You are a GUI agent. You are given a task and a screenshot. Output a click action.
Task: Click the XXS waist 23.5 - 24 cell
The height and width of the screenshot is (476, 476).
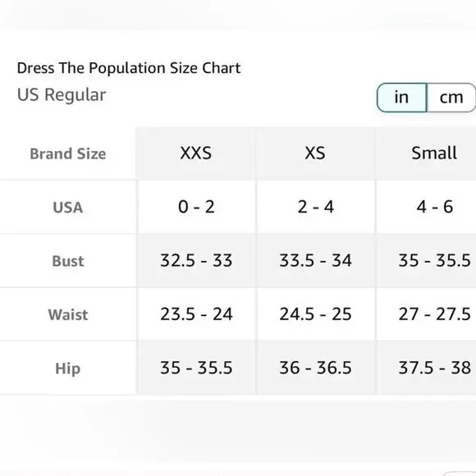point(196,314)
